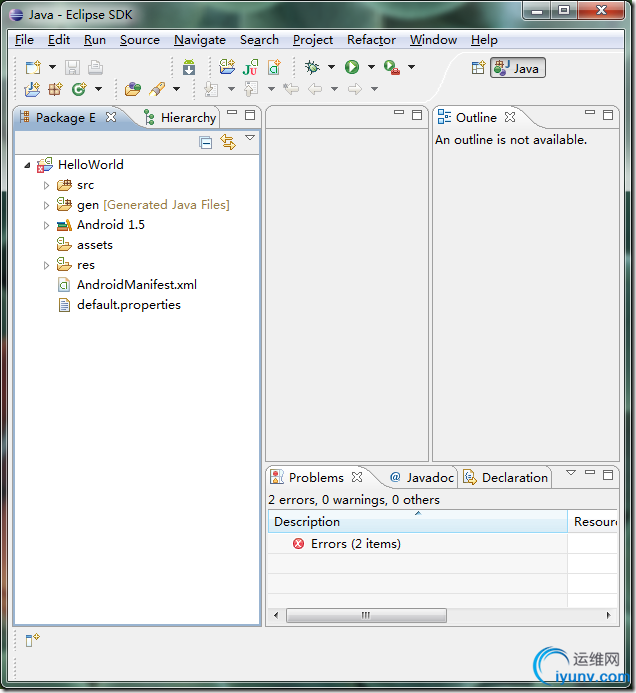Screen dimensions: 636x693
Task: Open the Debug dropdown arrow
Action: click(331, 67)
